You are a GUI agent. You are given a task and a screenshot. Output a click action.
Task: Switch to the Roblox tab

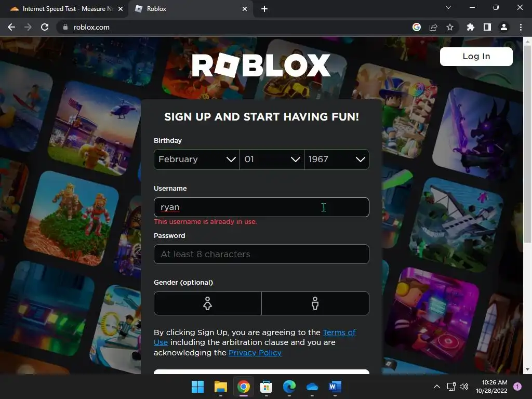[190, 9]
